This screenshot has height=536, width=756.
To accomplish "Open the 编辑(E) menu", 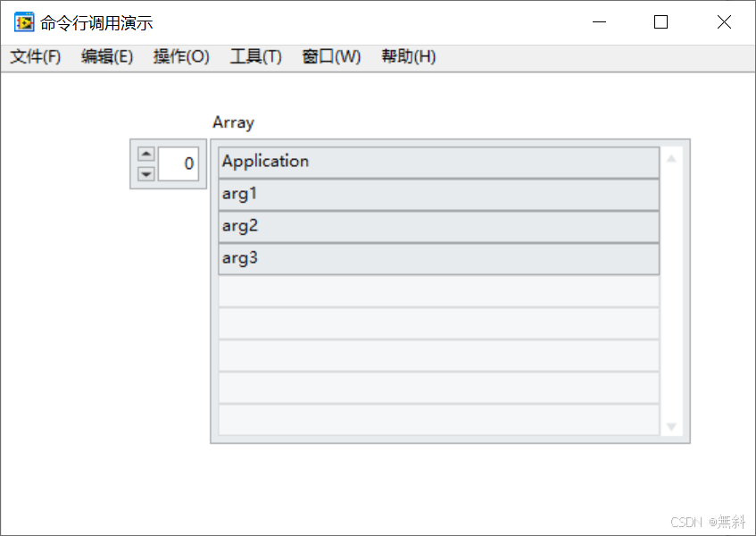I will point(106,56).
